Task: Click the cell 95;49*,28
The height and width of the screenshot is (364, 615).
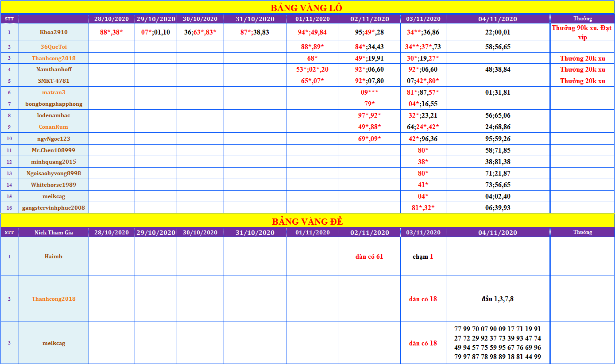Action: point(370,32)
